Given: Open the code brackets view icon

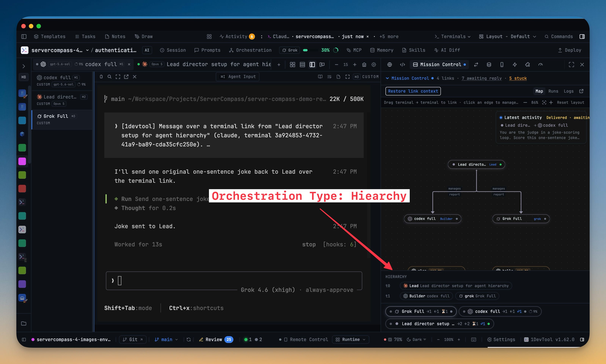Looking at the screenshot, I should coord(402,65).
